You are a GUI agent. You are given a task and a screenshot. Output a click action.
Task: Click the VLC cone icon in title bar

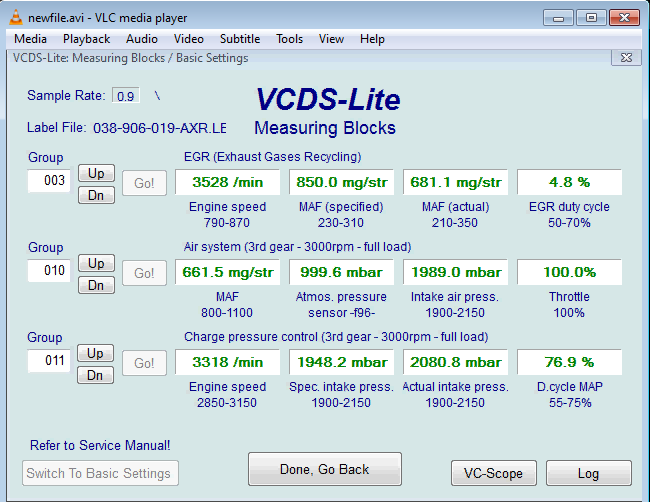coord(15,17)
